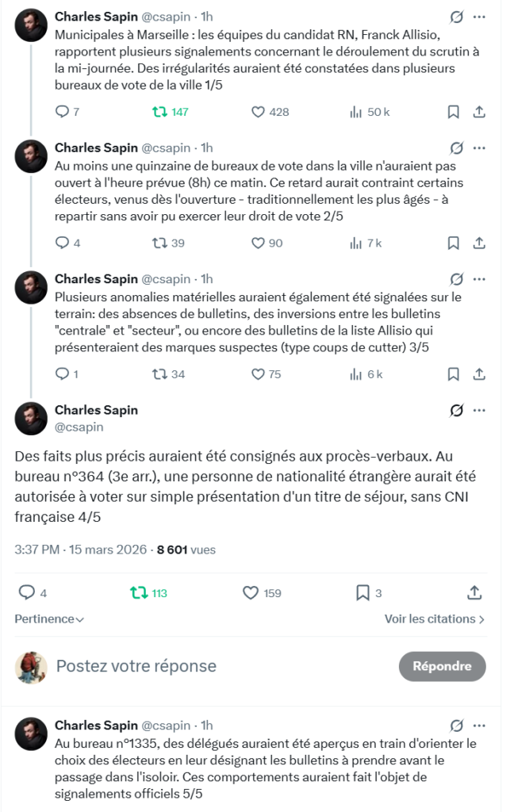Bookmark the main 4/5 tweet
This screenshot has width=514, height=812.
362,592
